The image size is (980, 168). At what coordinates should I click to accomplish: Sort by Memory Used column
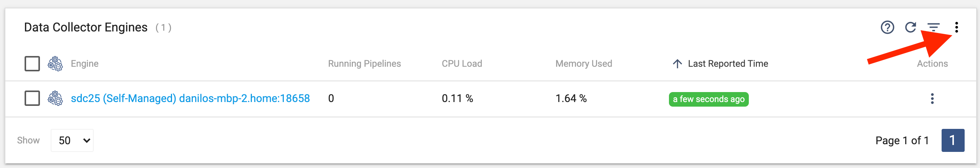click(584, 64)
